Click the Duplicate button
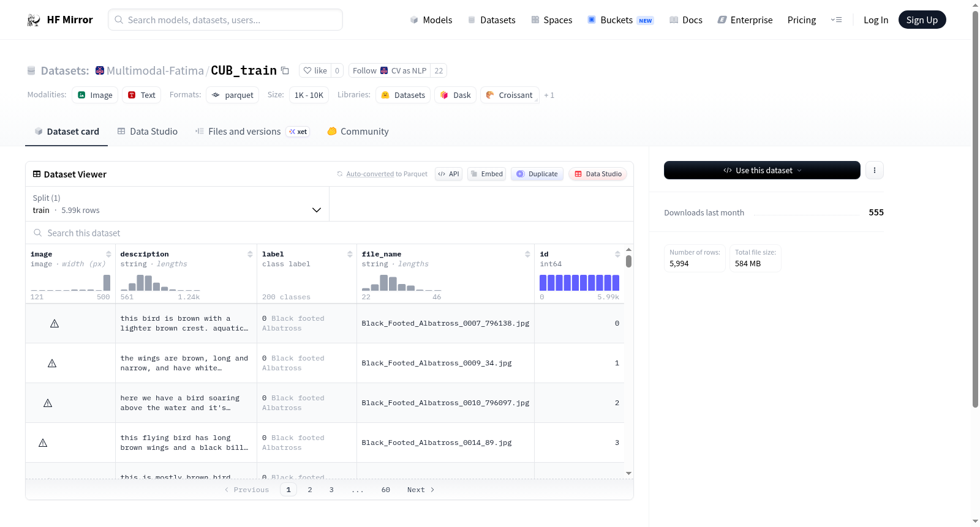This screenshot has height=527, width=980. pos(537,174)
